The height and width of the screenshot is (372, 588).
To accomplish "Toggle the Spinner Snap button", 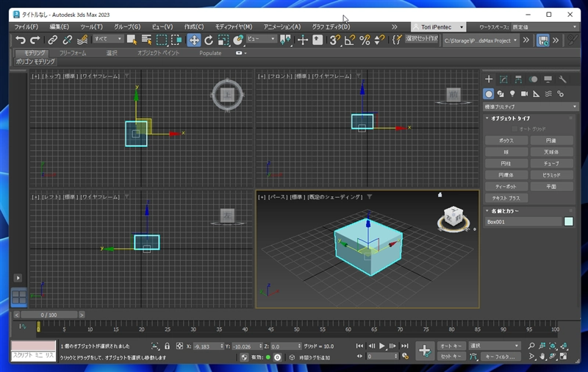I will point(379,40).
